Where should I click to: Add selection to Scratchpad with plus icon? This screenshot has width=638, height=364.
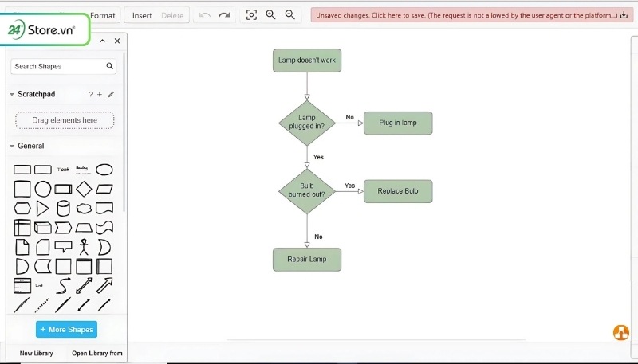[100, 94]
